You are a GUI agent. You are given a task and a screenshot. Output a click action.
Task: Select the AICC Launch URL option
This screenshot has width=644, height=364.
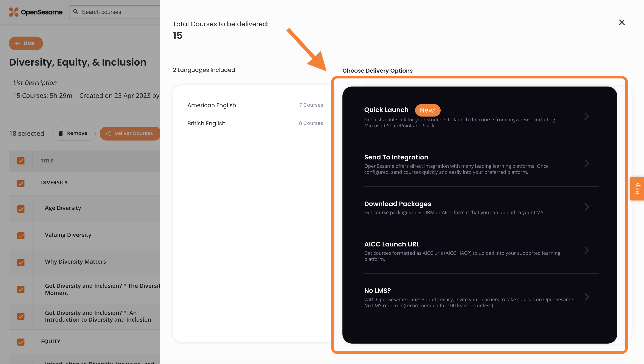[x=481, y=251]
